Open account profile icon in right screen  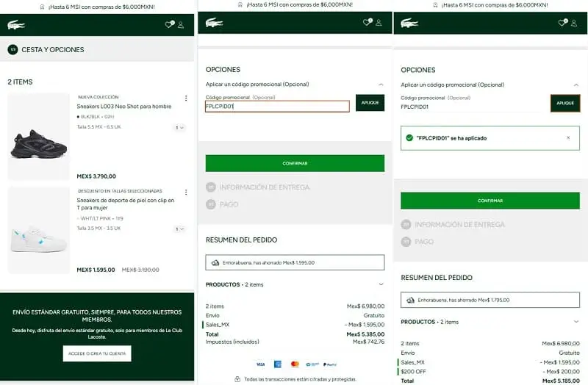pos(574,24)
